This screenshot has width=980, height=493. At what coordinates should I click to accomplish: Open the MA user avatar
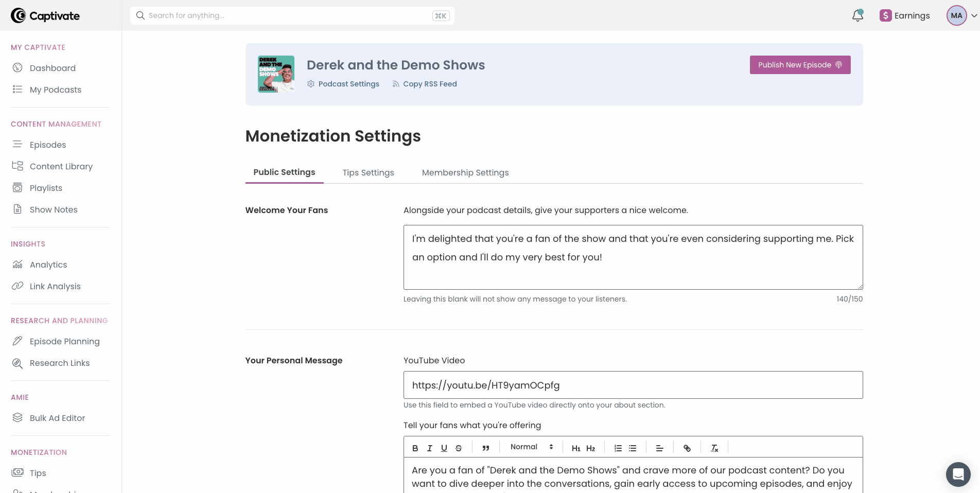(956, 15)
